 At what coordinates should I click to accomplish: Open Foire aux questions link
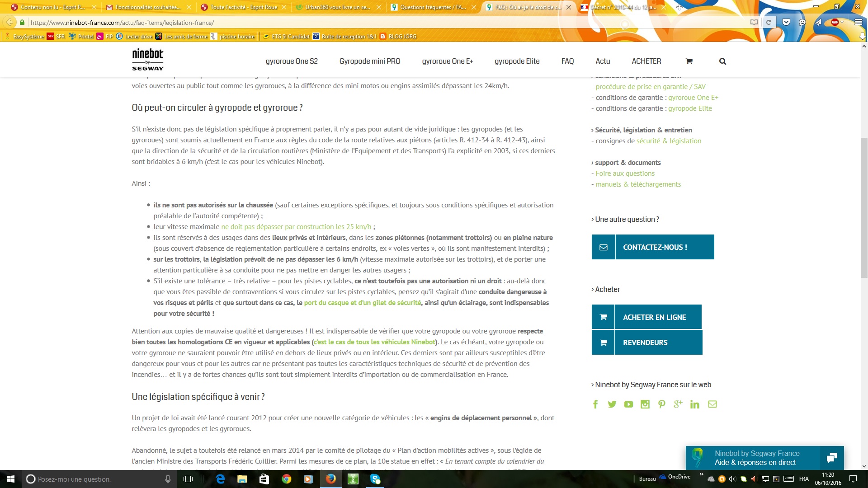625,174
